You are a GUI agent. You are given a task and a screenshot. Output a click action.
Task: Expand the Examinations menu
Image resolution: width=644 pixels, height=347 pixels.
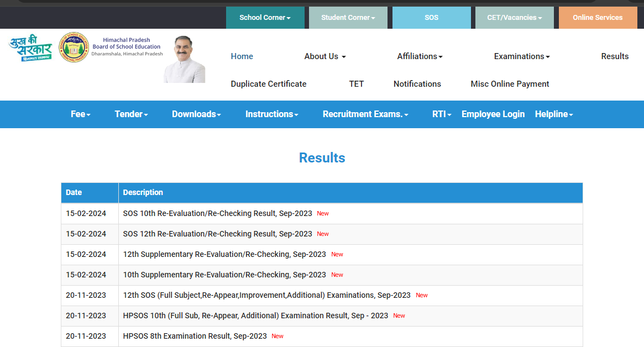coord(522,56)
